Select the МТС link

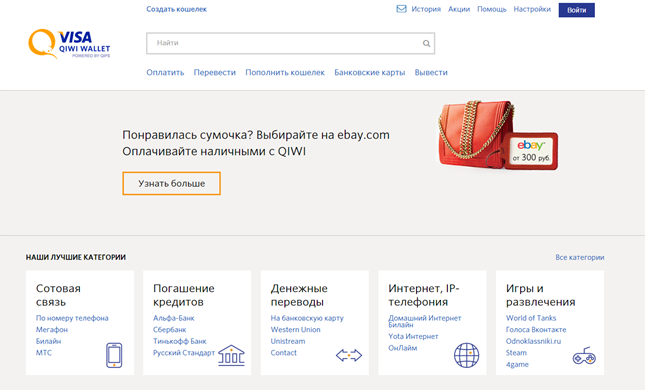[x=44, y=353]
